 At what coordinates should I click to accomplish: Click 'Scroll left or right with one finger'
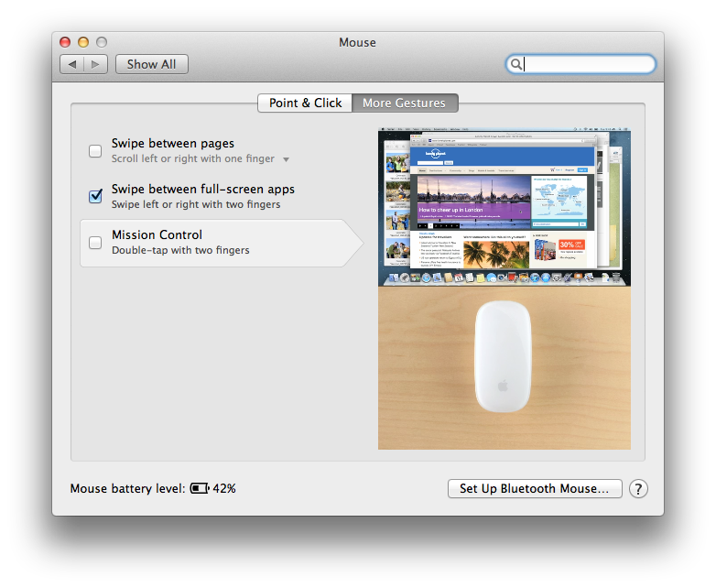pyautogui.click(x=192, y=158)
